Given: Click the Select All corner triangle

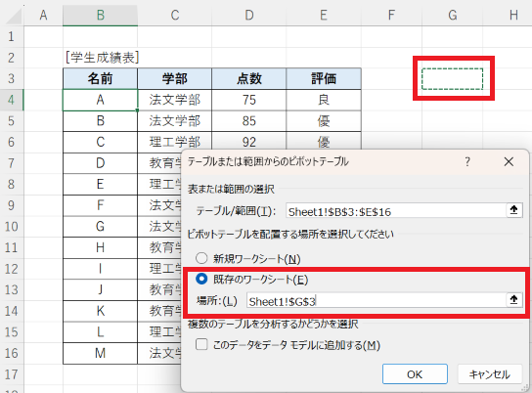Looking at the screenshot, I should click(14, 17).
